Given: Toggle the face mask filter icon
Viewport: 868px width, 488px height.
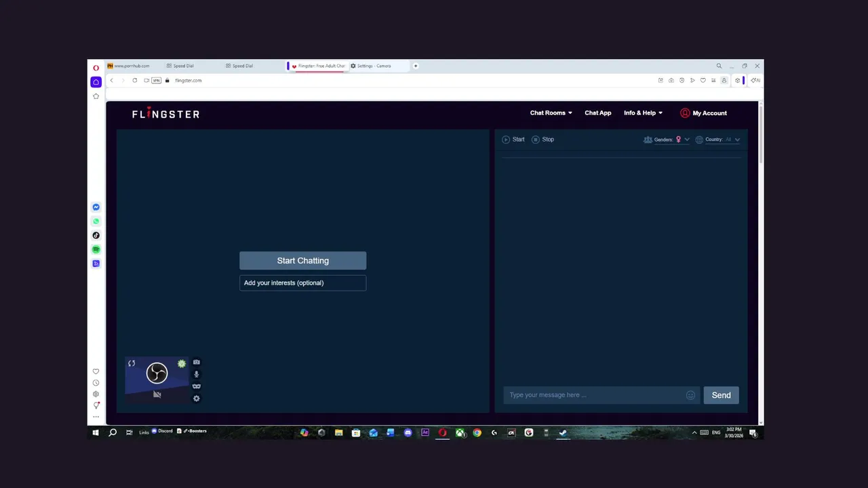Looking at the screenshot, I should click(197, 386).
